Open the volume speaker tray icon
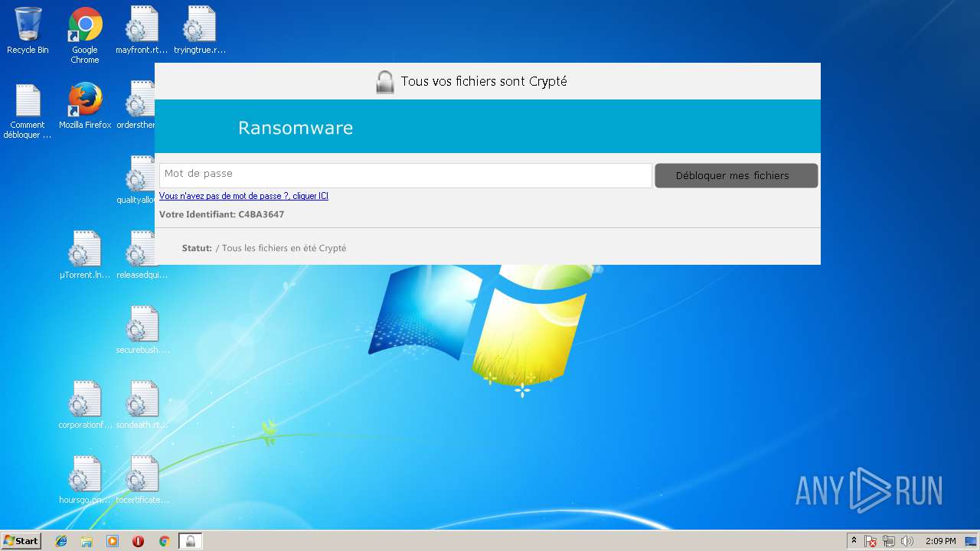The height and width of the screenshot is (551, 980). [x=907, y=541]
